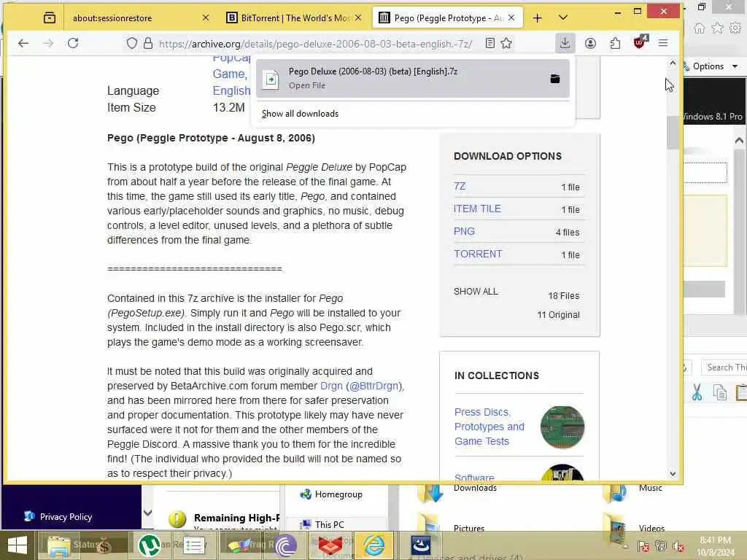Image resolution: width=747 pixels, height=560 pixels.
Task: Close the BitTorrent tab
Action: pos(358,18)
